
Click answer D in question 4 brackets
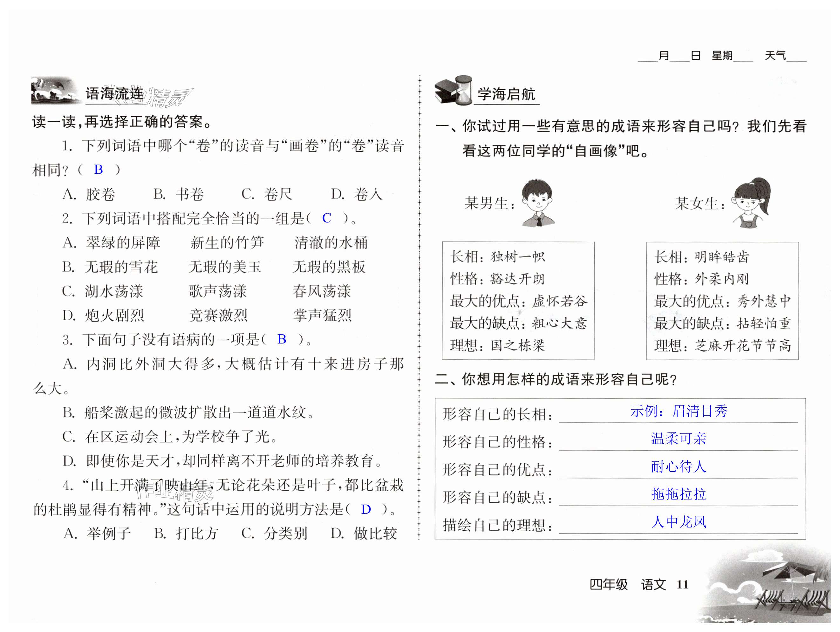click(x=366, y=509)
